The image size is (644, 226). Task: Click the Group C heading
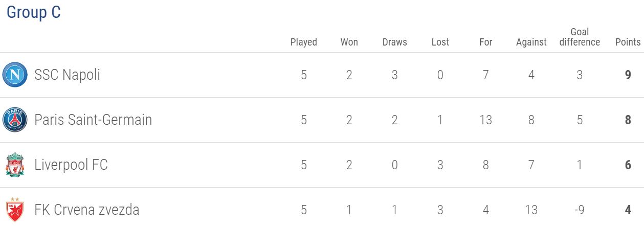pyautogui.click(x=34, y=12)
